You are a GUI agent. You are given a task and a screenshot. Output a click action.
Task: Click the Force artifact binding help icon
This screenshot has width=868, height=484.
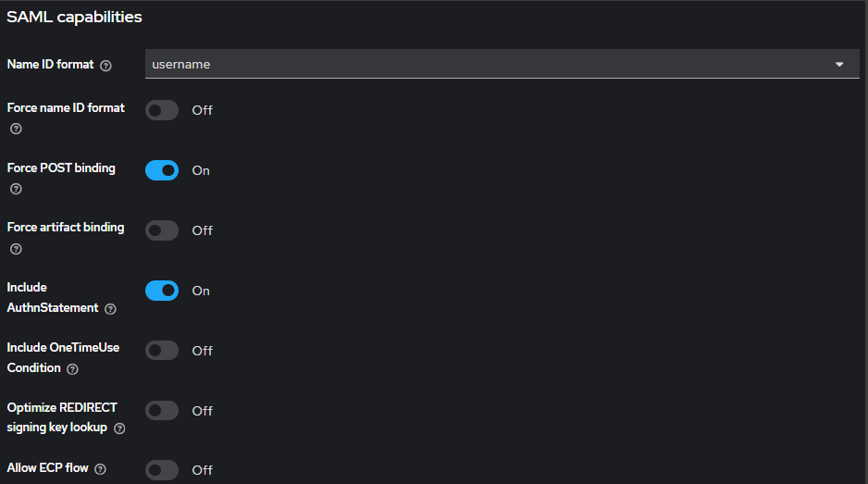click(x=16, y=249)
